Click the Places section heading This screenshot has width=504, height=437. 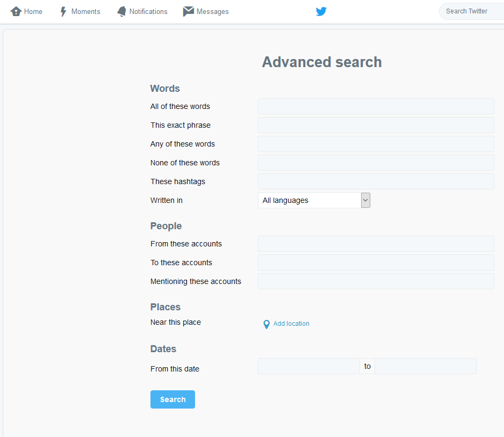click(x=165, y=307)
